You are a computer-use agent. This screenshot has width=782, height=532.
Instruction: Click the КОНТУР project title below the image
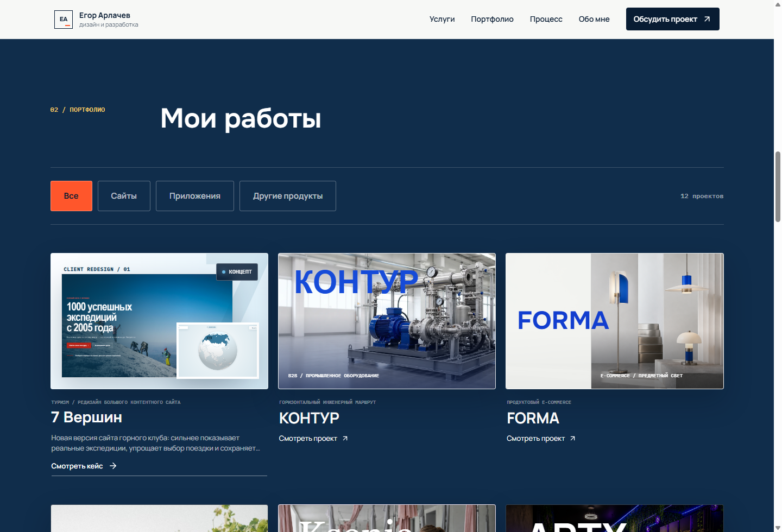(309, 418)
